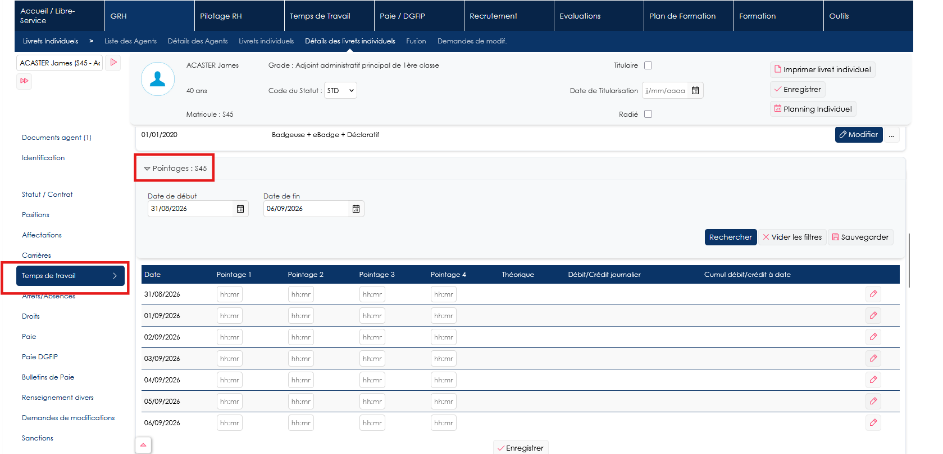The height and width of the screenshot is (454, 943).
Task: Toggle the Titulaire checkbox
Action: coord(648,66)
